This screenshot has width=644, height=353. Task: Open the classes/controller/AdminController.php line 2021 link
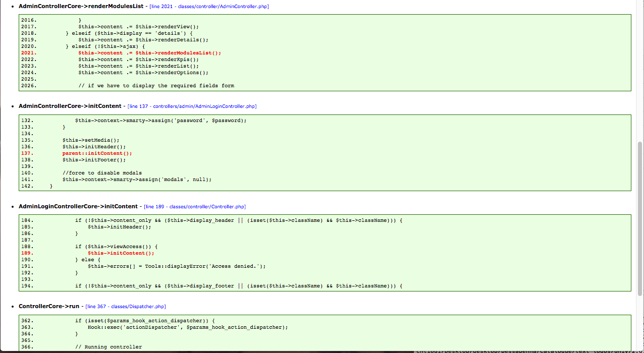[x=209, y=7]
